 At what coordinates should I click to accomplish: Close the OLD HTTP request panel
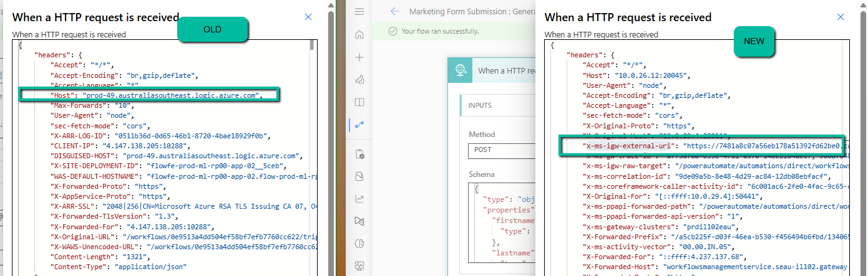[308, 17]
